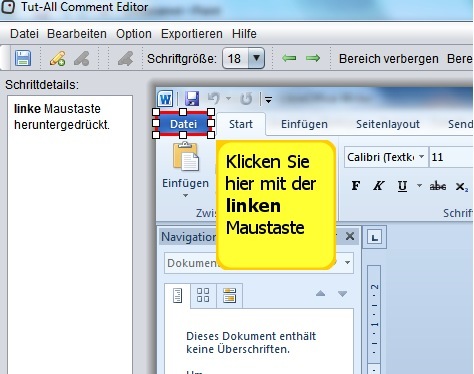The image size is (474, 374).
Task: Click the vertical ruler in Word
Action: (x=374, y=320)
